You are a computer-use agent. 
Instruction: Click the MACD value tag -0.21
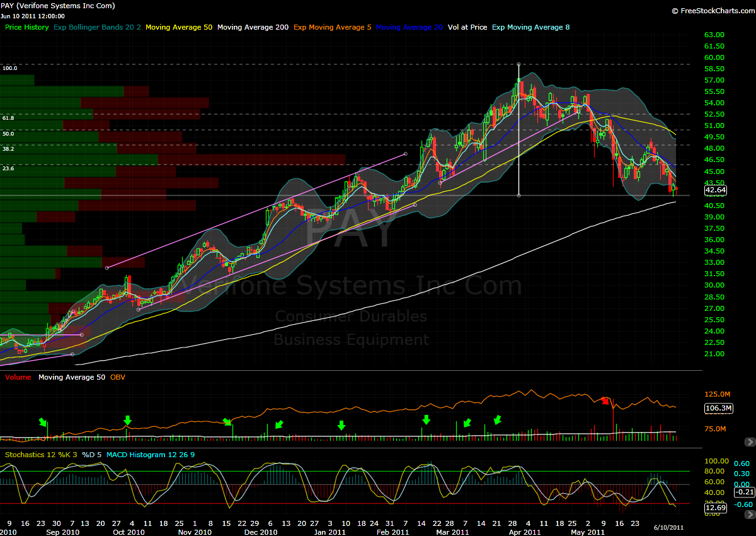(743, 492)
